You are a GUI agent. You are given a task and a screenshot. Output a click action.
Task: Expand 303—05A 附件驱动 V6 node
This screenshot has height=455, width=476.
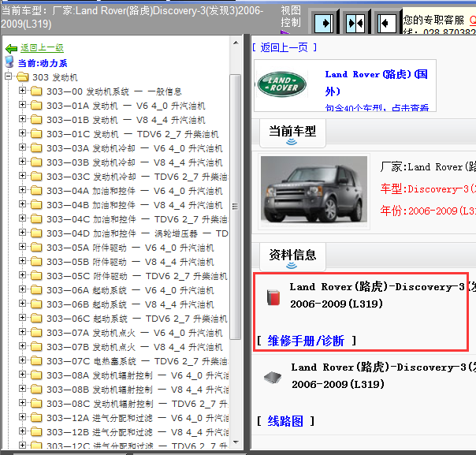click(x=22, y=247)
